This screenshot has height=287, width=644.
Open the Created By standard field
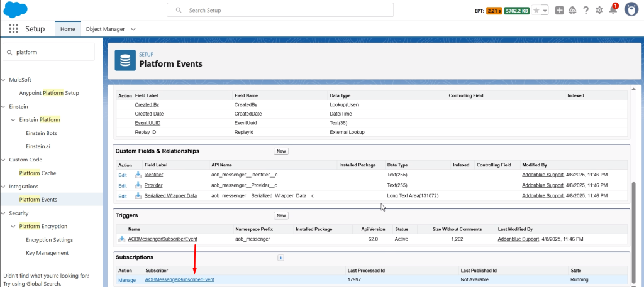tap(147, 104)
